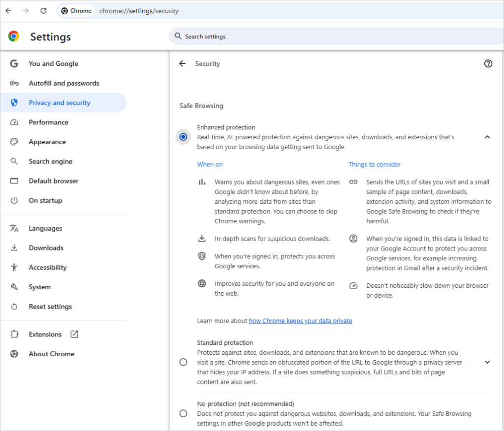Viewport: 504px width, 431px height.
Task: Click the Appearance palette icon
Action: coord(14,142)
